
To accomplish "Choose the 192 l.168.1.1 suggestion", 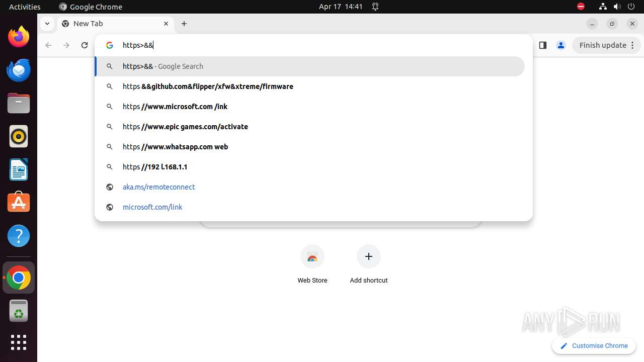I will point(310,167).
